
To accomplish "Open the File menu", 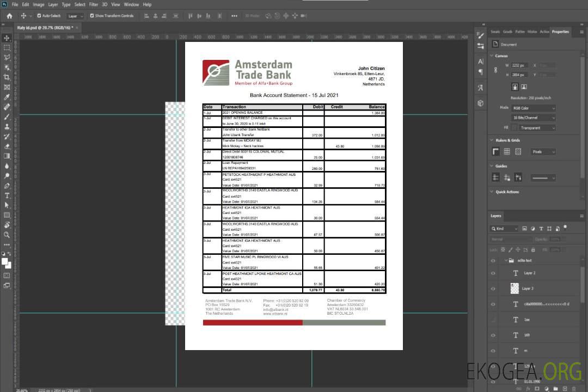I will coord(15,4).
